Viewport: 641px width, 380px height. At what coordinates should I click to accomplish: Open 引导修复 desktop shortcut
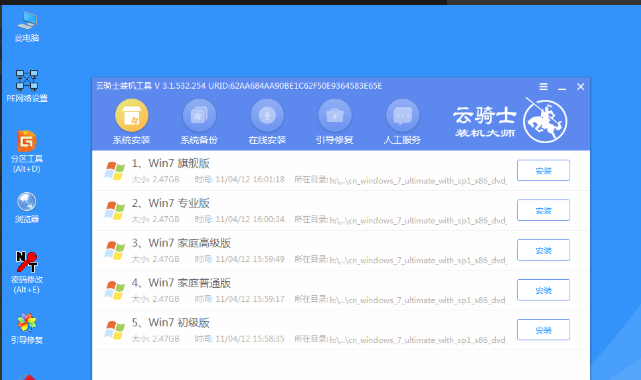click(x=27, y=329)
